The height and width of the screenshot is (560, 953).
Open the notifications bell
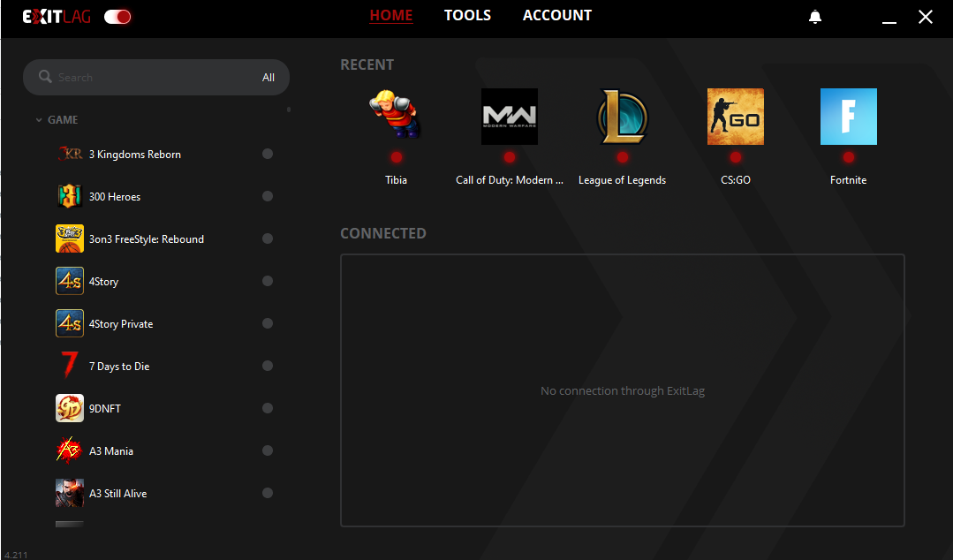click(815, 17)
